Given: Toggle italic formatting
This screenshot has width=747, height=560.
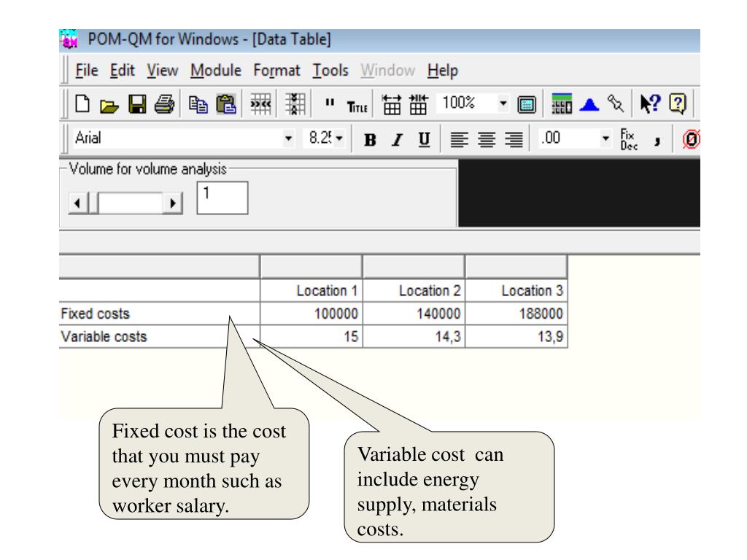Looking at the screenshot, I should pyautogui.click(x=397, y=139).
